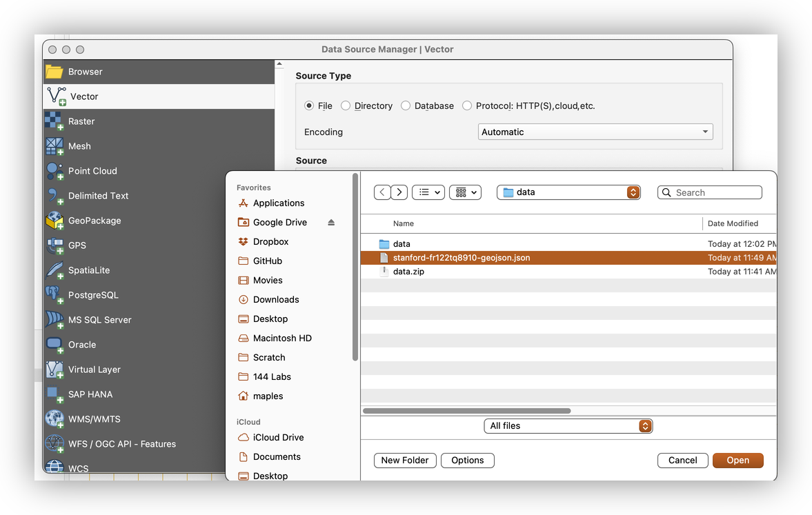
Task: Open the SpatiaLite feather icon
Action: coord(55,270)
